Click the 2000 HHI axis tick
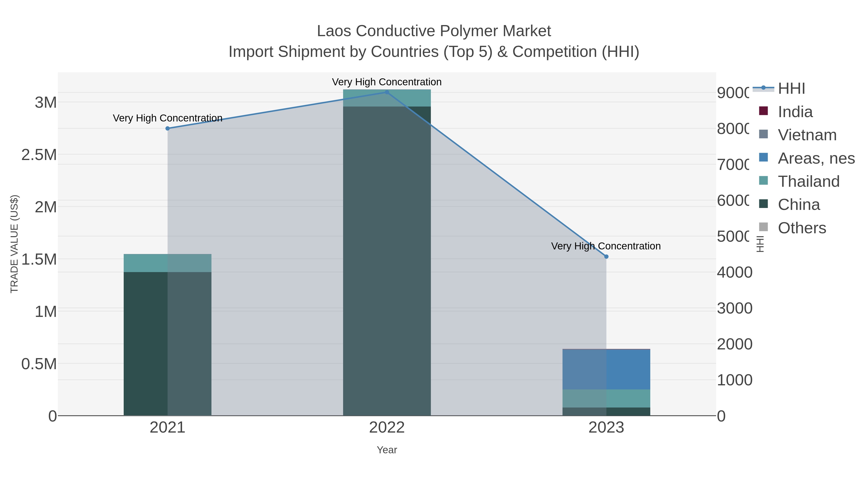The width and height of the screenshot is (868, 488). pos(735,344)
